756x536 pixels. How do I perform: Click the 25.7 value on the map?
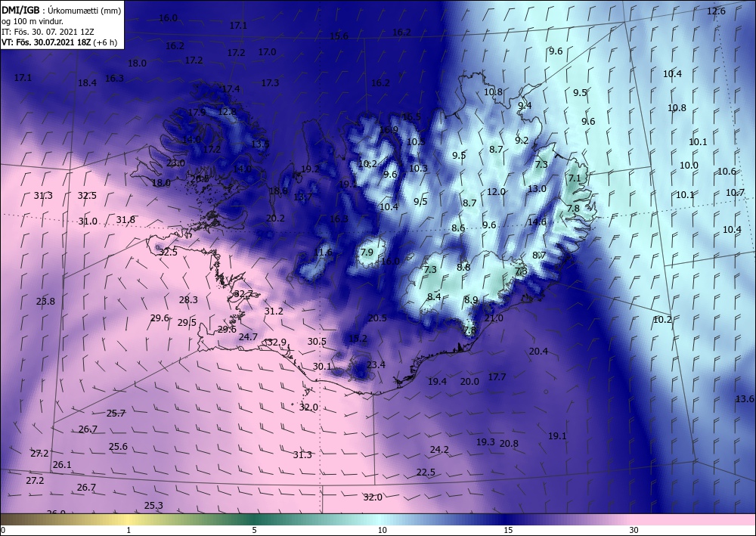pos(116,413)
